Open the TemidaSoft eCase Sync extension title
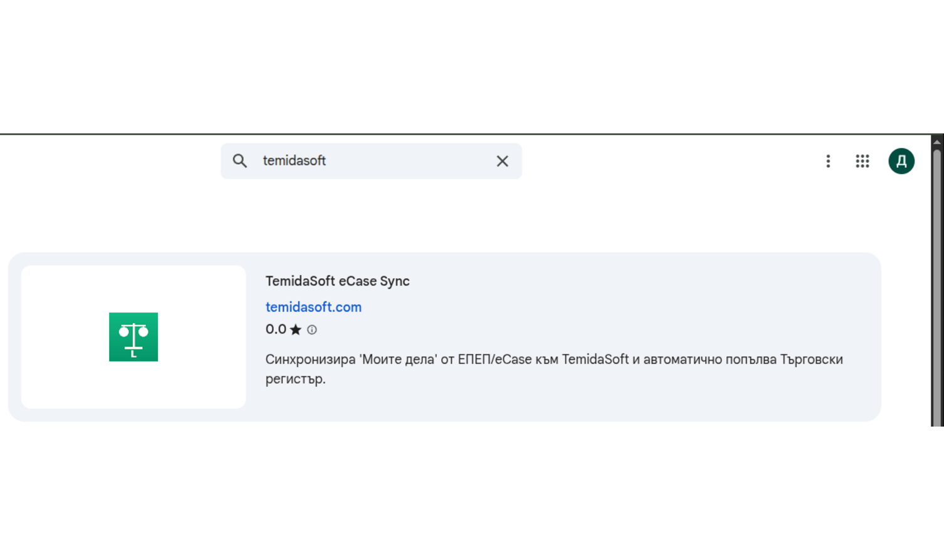 click(x=337, y=281)
